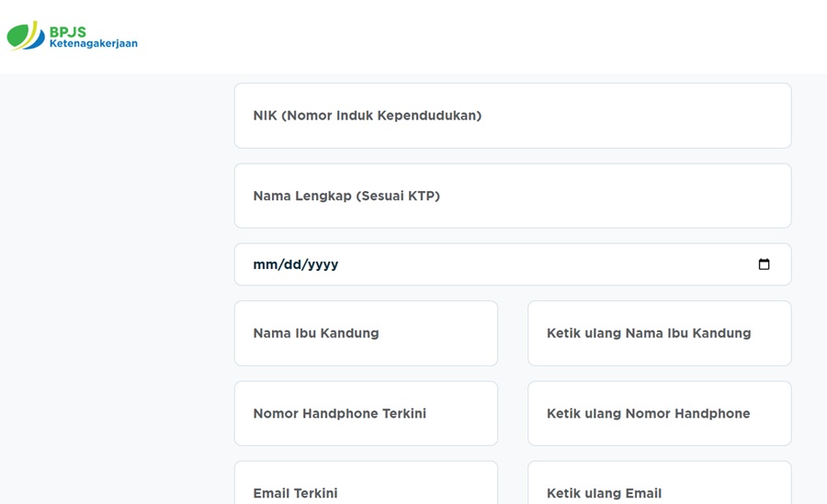827x504 pixels.
Task: Click the Nama Lengkap (Sesuai KTP) field
Action: tap(513, 196)
